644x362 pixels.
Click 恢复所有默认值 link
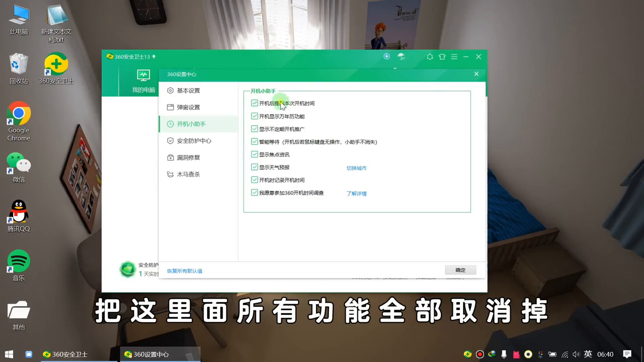[x=185, y=271]
